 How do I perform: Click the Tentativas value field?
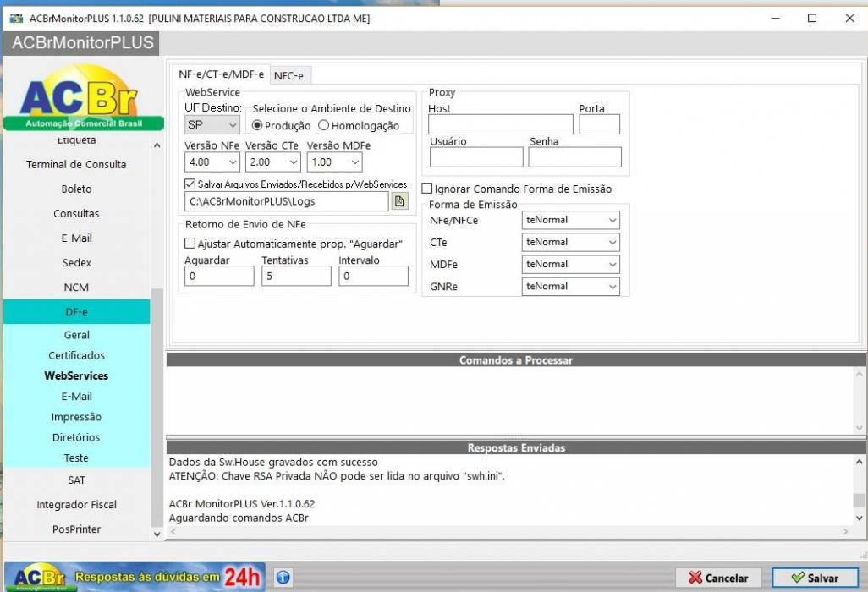tap(296, 276)
